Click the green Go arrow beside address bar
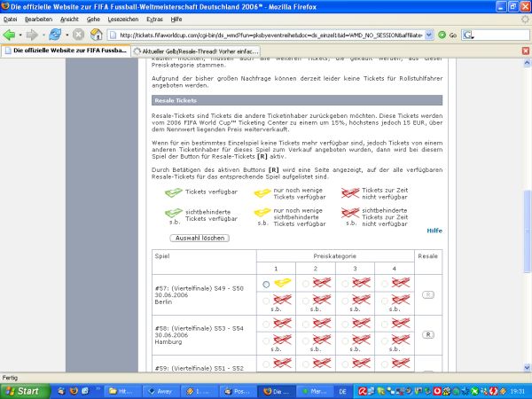Viewport: 532px width, 399px height. click(444, 35)
